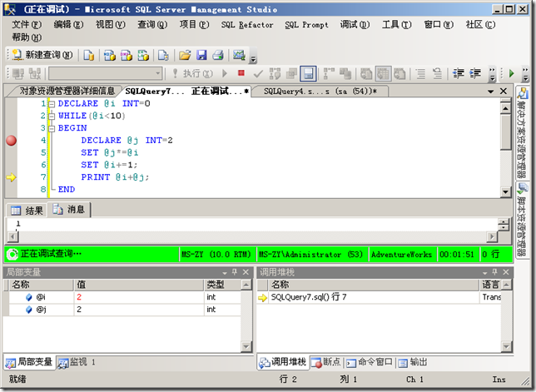Switch to the 消息 messages tab
This screenshot has height=392, width=536.
click(69, 210)
